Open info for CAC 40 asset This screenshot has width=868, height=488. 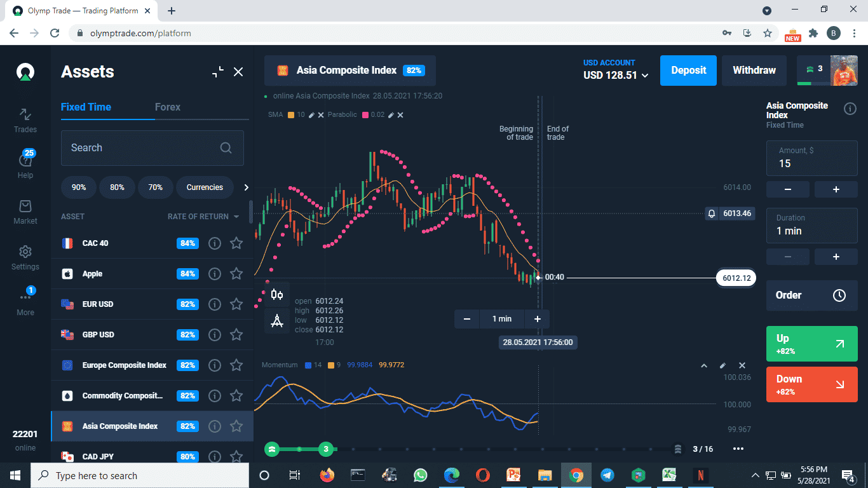(215, 243)
